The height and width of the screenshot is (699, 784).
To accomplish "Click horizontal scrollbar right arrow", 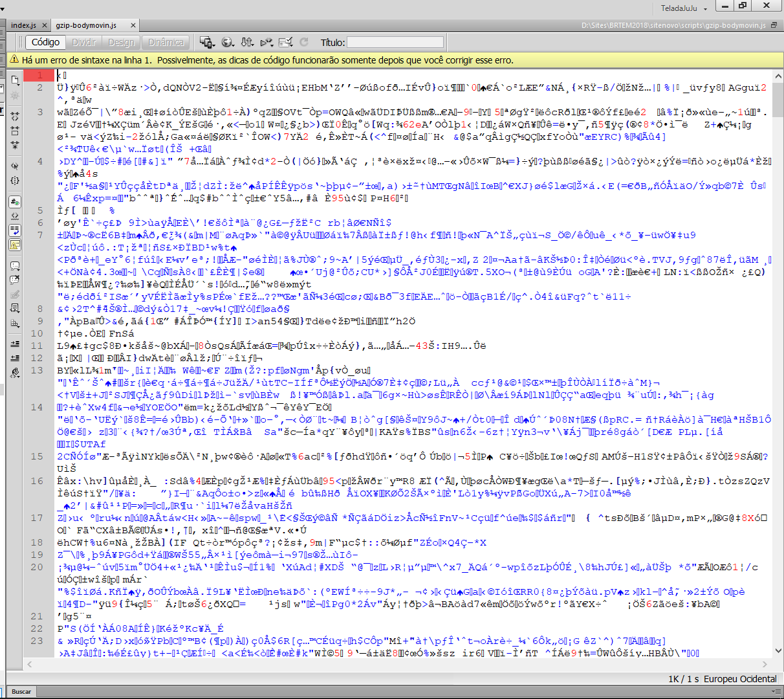I will click(765, 664).
